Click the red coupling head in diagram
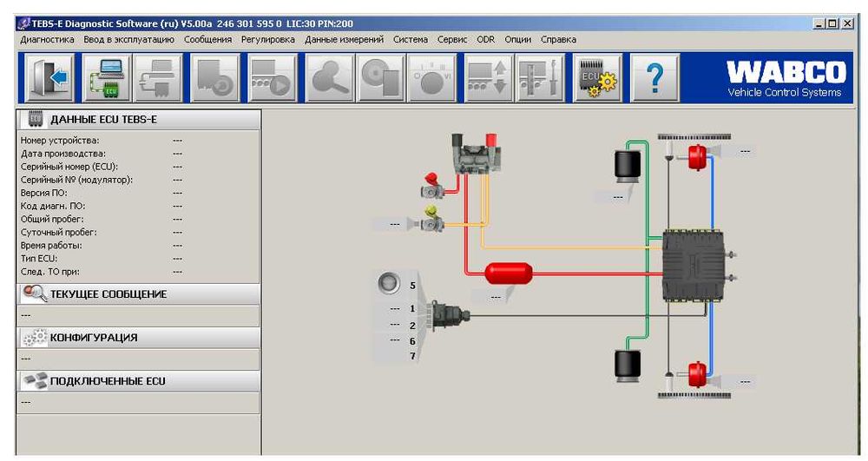Image resolution: width=868 pixels, height=461 pixels. (431, 186)
